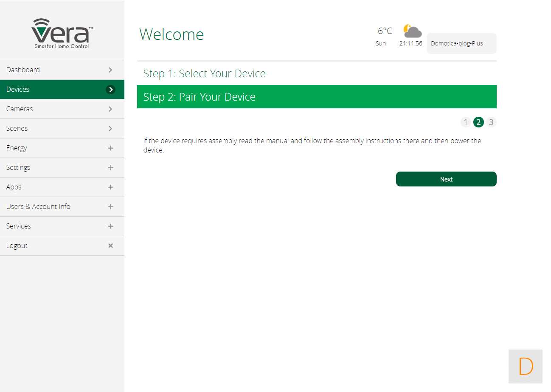Open the Cameras menu item
Image resolution: width=551 pixels, height=392 pixels.
pyautogui.click(x=20, y=109)
